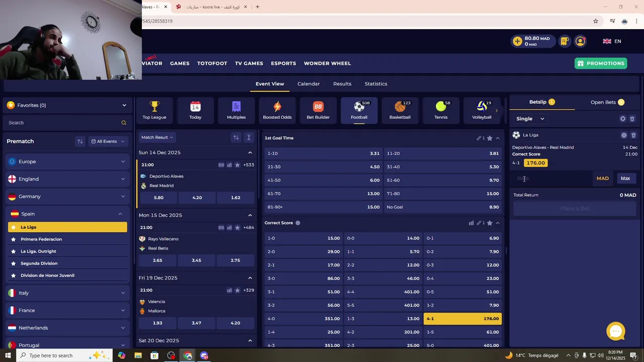Open the Division de Honor Juvenil league

(x=67, y=276)
